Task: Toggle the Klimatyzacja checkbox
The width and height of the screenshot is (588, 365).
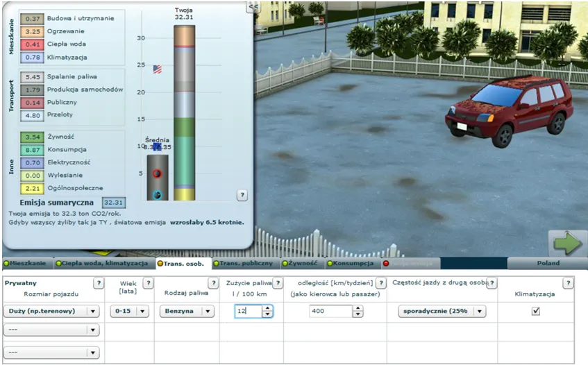Action: point(536,311)
